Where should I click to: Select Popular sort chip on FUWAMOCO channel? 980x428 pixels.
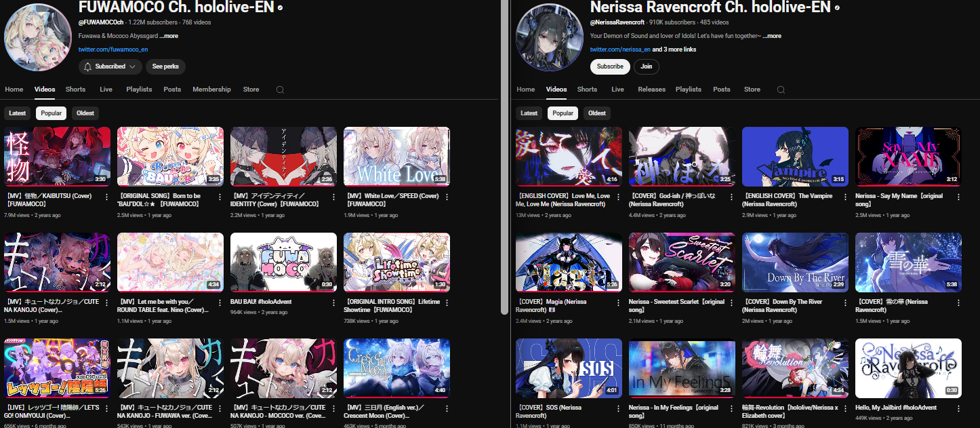coord(51,113)
